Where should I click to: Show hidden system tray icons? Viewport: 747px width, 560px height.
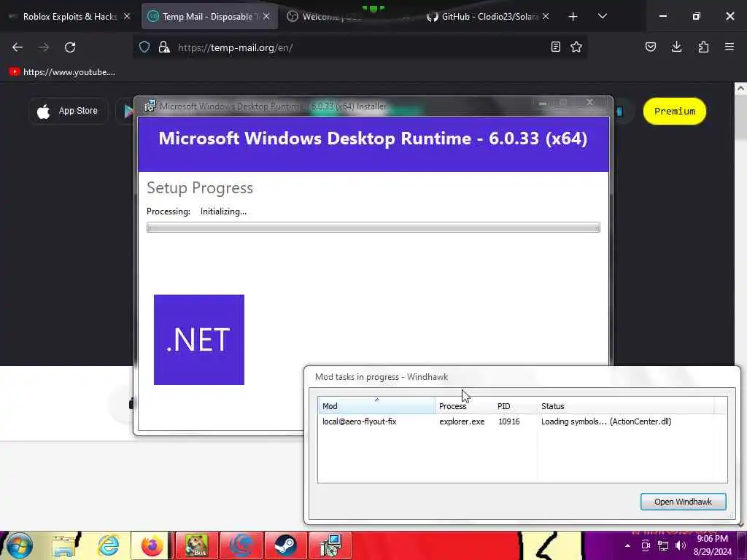point(627,545)
